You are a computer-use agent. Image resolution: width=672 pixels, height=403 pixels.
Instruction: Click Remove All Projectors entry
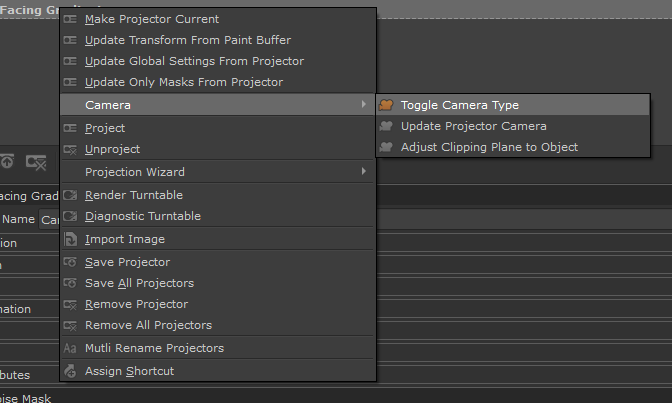[x=148, y=325]
